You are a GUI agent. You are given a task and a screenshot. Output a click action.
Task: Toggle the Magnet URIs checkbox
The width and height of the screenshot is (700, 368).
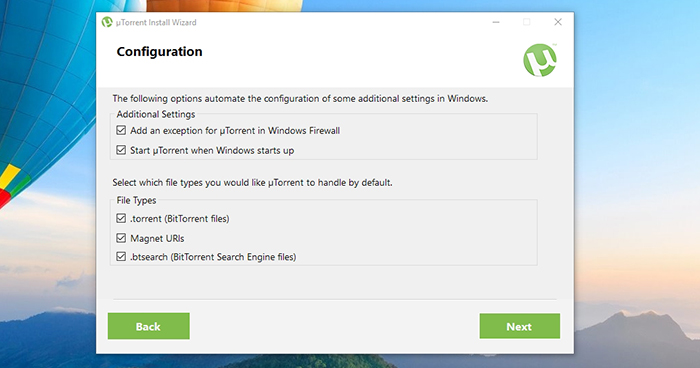click(x=121, y=238)
